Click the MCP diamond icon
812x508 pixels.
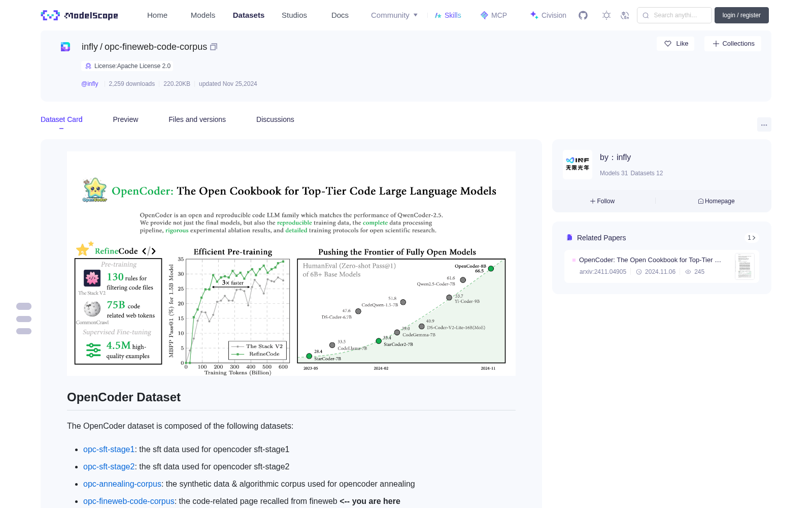(x=484, y=15)
